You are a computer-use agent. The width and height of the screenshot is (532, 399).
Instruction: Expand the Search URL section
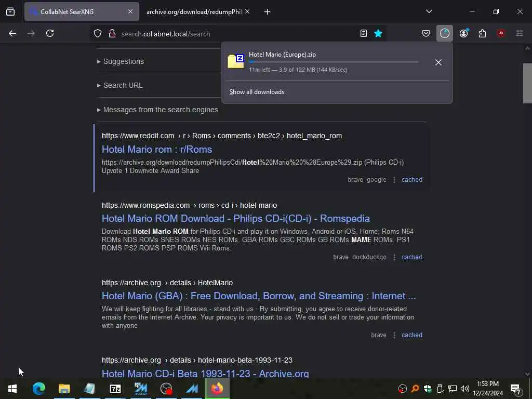[120, 86]
